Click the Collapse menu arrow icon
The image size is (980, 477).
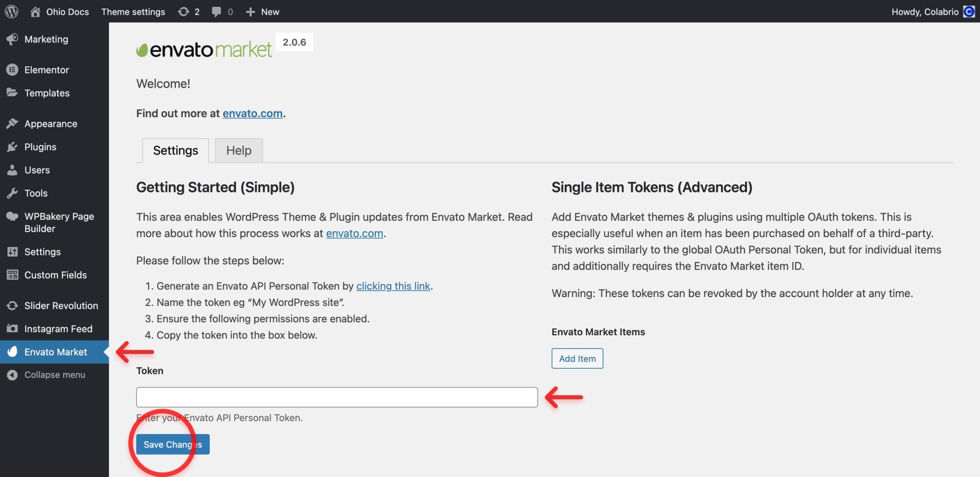coord(12,375)
